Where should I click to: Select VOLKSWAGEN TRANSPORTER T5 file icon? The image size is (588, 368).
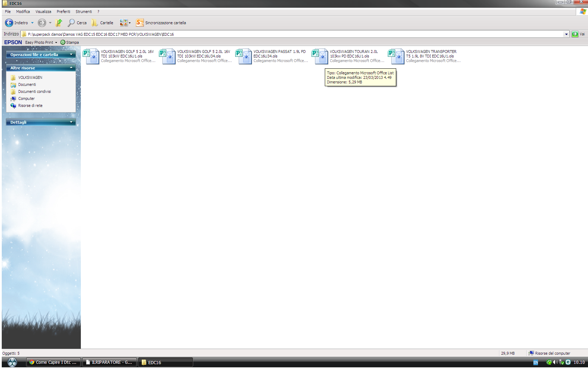pos(396,56)
